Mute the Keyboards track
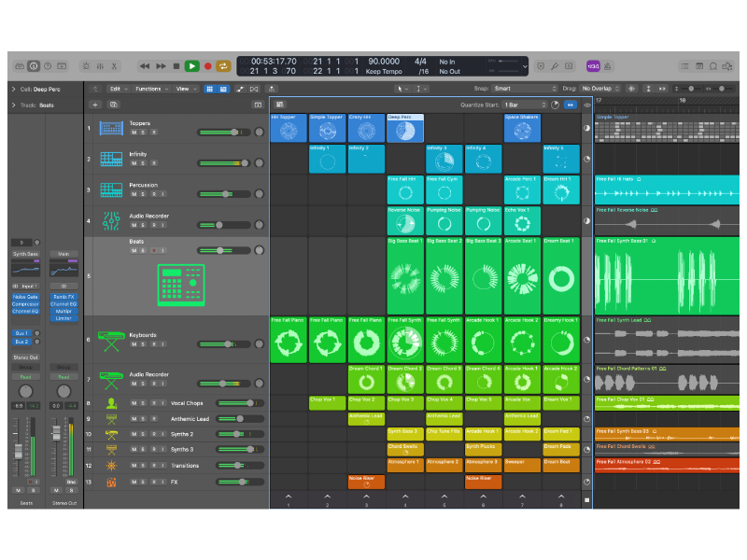Image resolution: width=747 pixels, height=560 pixels. click(134, 344)
